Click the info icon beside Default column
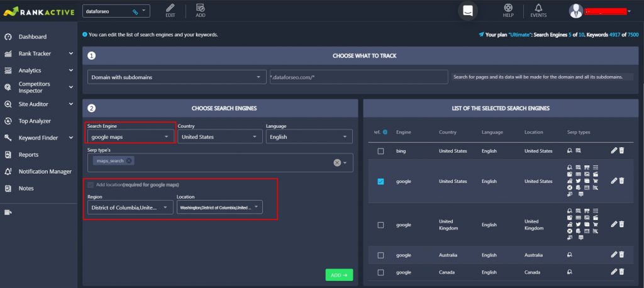This screenshot has width=644, height=288. coord(386,132)
